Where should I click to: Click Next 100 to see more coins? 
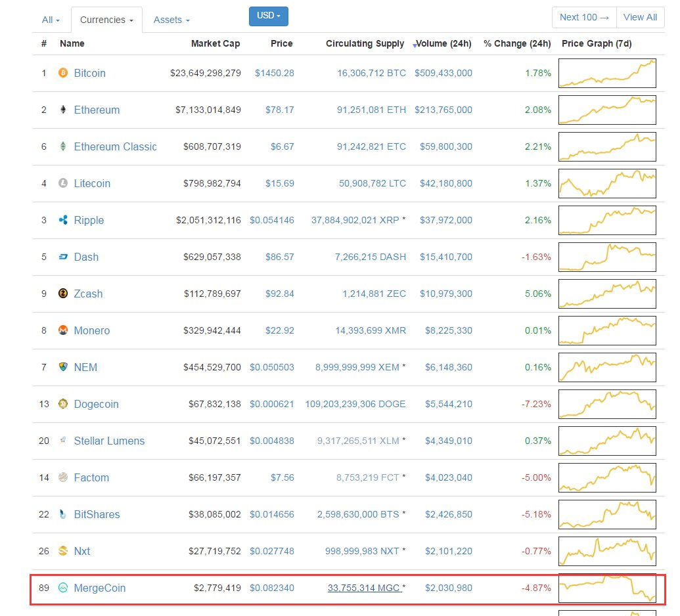point(583,17)
